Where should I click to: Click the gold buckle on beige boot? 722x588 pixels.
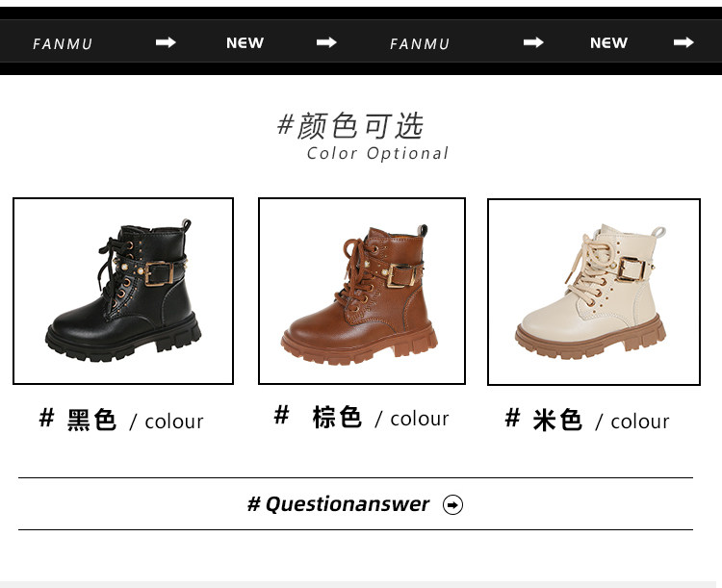click(x=631, y=268)
